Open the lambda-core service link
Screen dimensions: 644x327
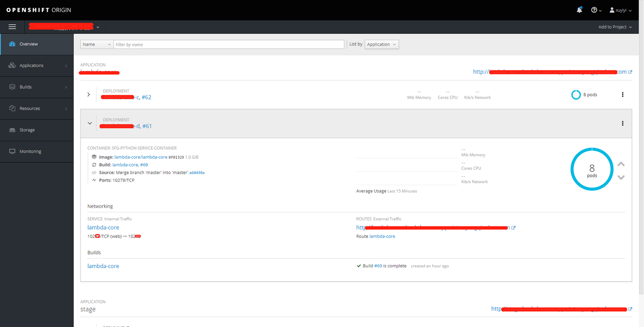[103, 228]
